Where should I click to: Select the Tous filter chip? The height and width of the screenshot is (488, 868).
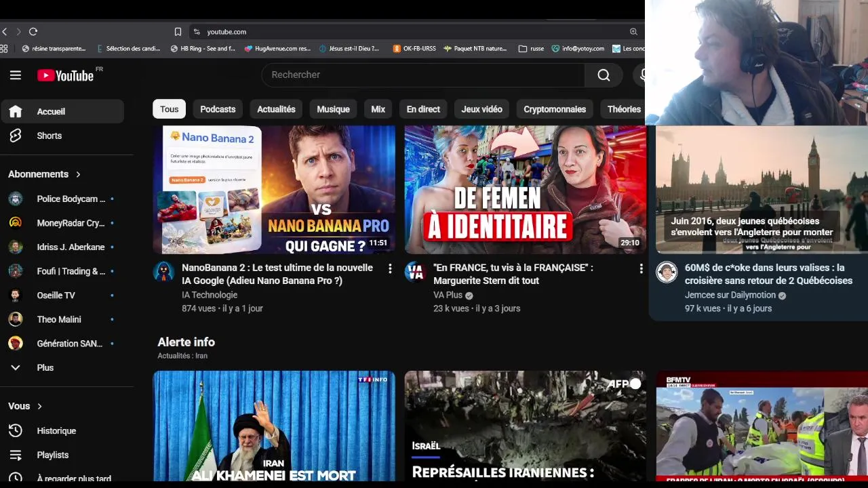[170, 109]
